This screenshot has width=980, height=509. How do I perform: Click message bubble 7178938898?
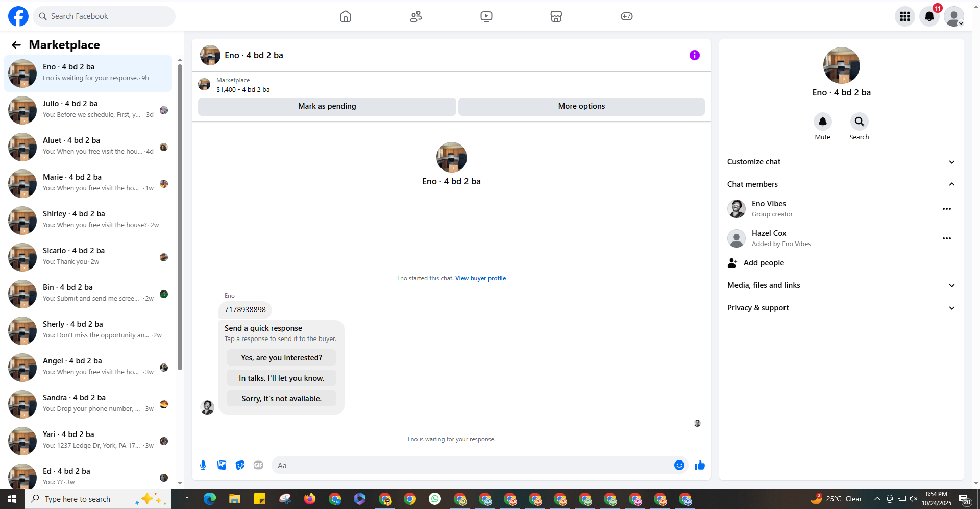click(x=245, y=310)
